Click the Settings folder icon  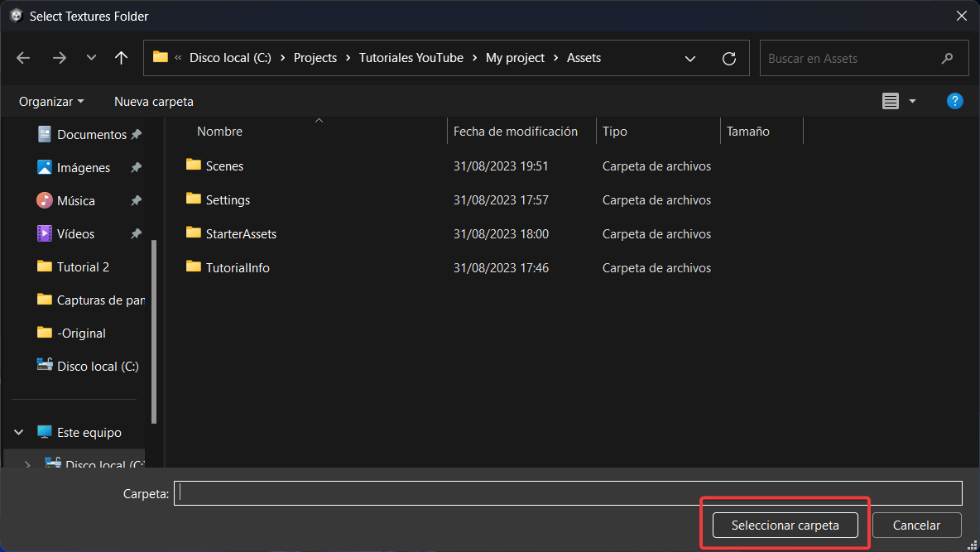[194, 199]
